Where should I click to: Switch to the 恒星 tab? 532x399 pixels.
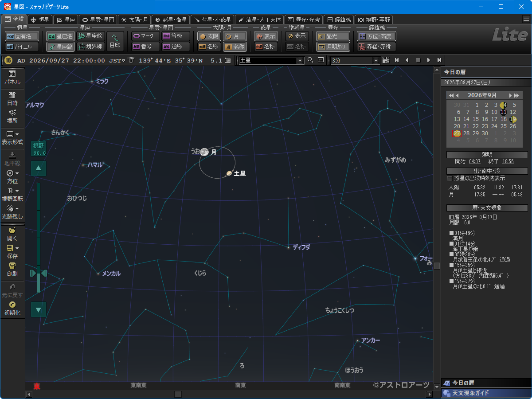pos(39,20)
